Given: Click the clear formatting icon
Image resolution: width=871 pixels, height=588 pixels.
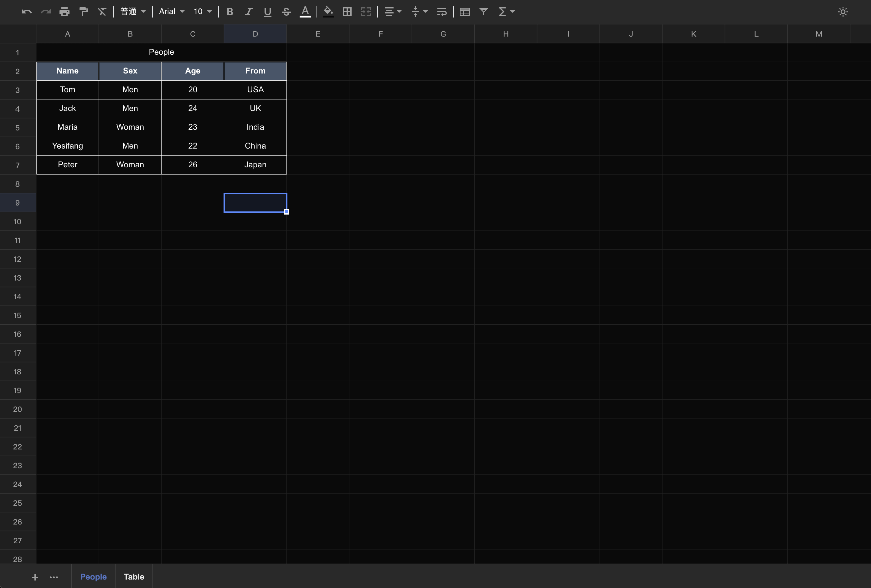Looking at the screenshot, I should [x=102, y=12].
